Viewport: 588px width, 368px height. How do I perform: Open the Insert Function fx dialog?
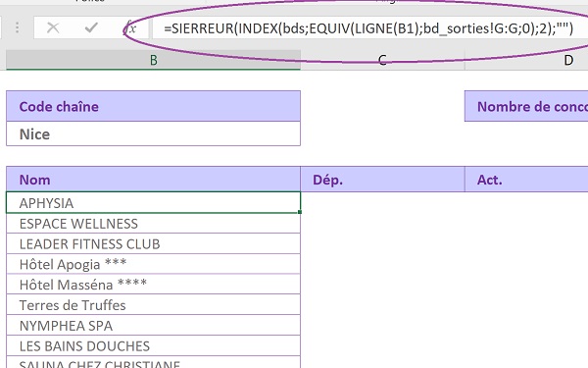pyautogui.click(x=130, y=27)
